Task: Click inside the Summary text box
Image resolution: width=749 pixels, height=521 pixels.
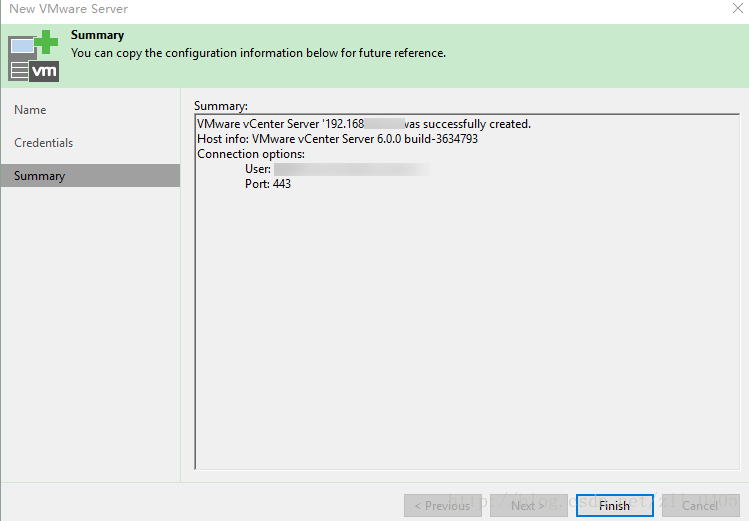Action: [467, 291]
